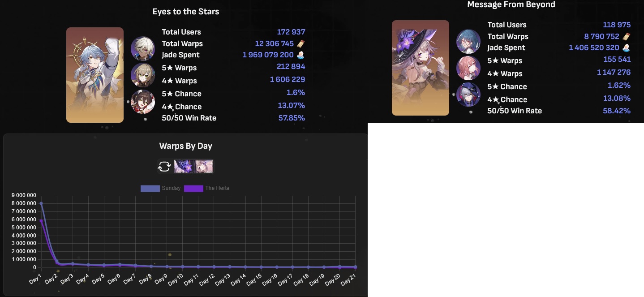
Task: Click The Herta purple legend color box
Action: [193, 188]
